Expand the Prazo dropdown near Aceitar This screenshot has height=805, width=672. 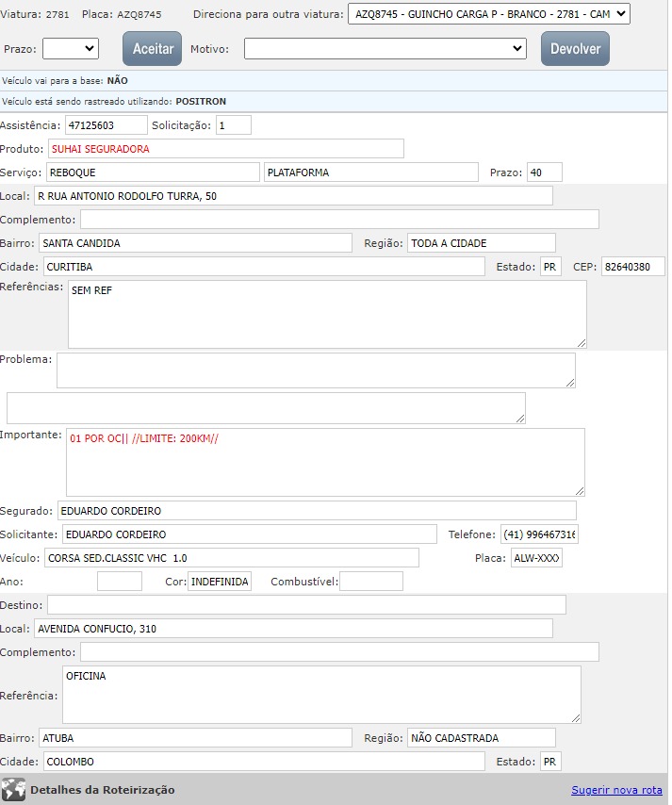click(x=71, y=48)
